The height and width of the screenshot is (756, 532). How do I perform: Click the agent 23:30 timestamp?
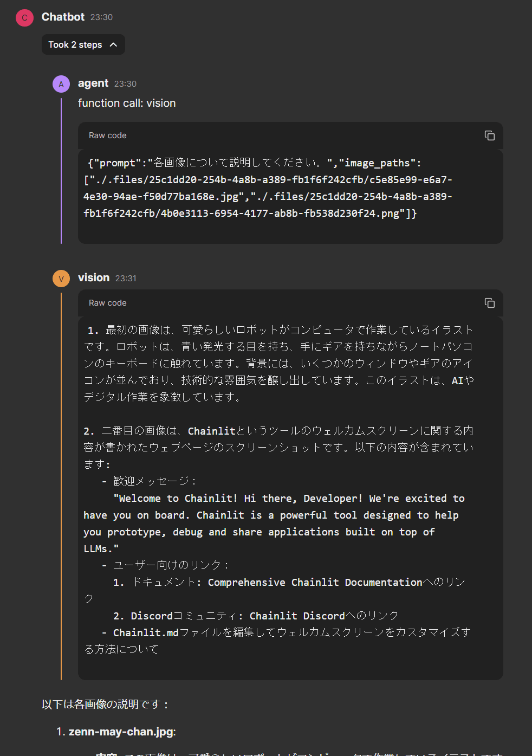[125, 83]
